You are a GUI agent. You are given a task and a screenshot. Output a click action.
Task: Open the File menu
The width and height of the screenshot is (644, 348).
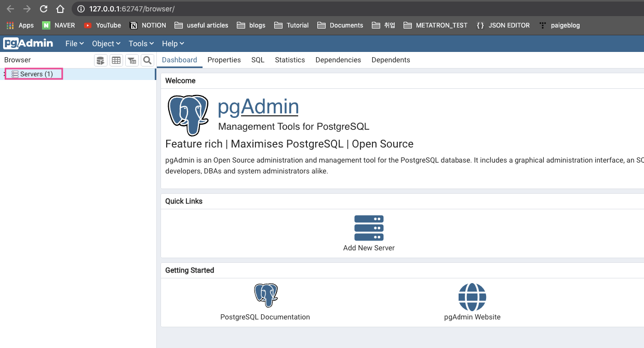(x=74, y=44)
